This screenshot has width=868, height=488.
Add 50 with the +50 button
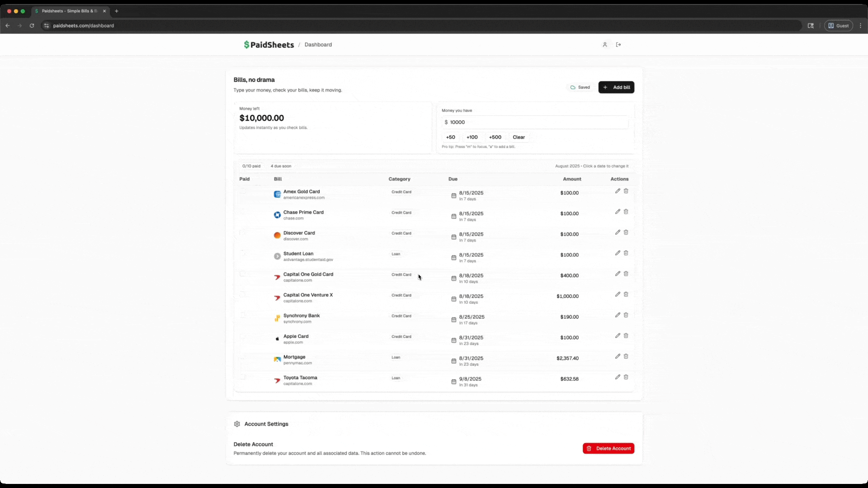[450, 137]
